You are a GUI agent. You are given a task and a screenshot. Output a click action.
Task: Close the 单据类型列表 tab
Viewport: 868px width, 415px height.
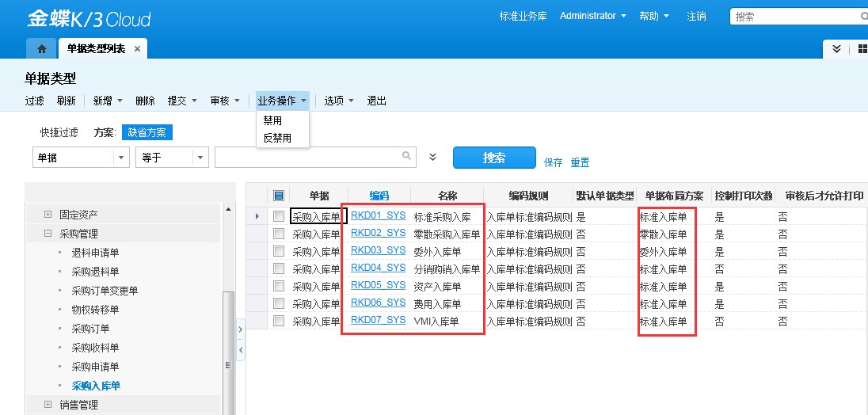click(137, 48)
